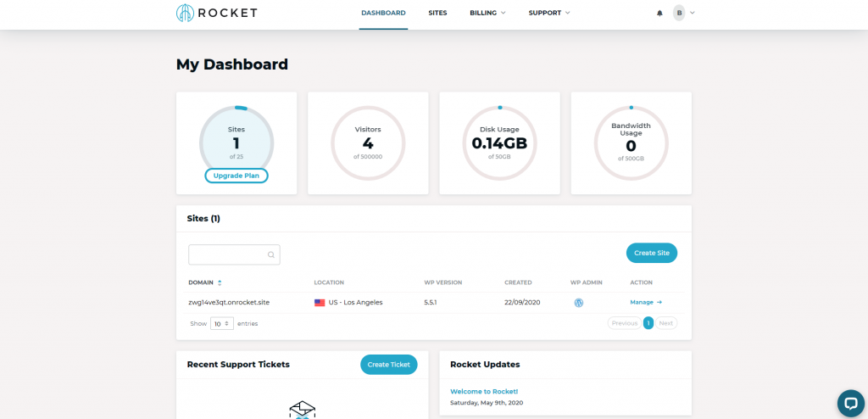Click the Sites usage ring
Image resolution: width=868 pixels, height=419 pixels.
coord(236,143)
